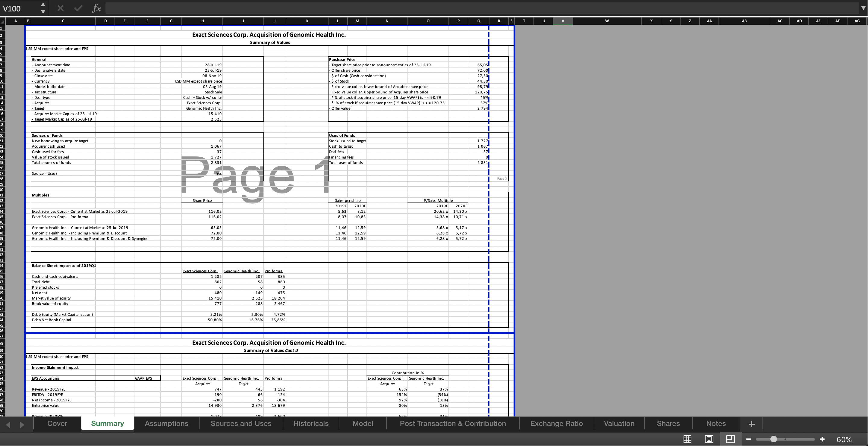Image resolution: width=868 pixels, height=446 pixels.
Task: Click the Income Statement Impact heading
Action: [x=55, y=368]
